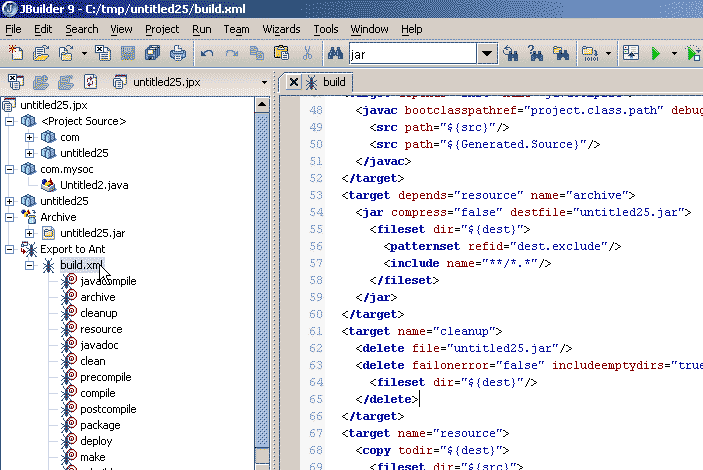Click the Paste clipboard icon
This screenshot has height=470, width=703.
(281, 53)
